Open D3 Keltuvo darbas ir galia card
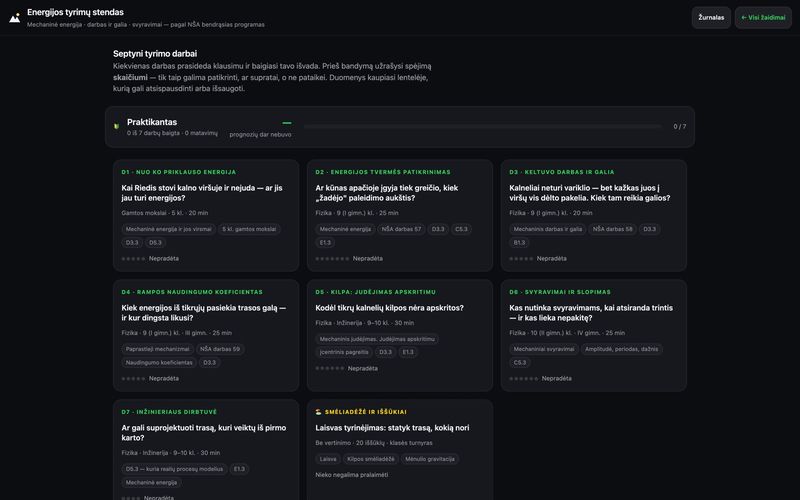Image resolution: width=800 pixels, height=500 pixels. (594, 215)
